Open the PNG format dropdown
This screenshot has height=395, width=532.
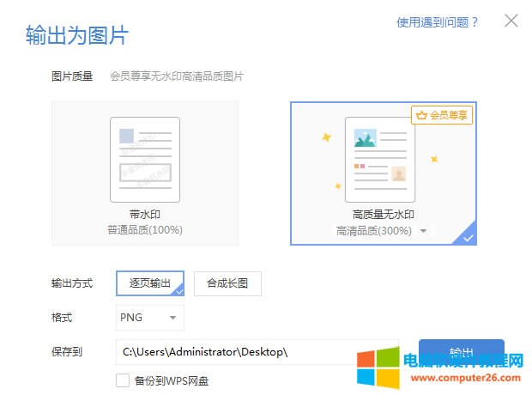click(x=149, y=318)
